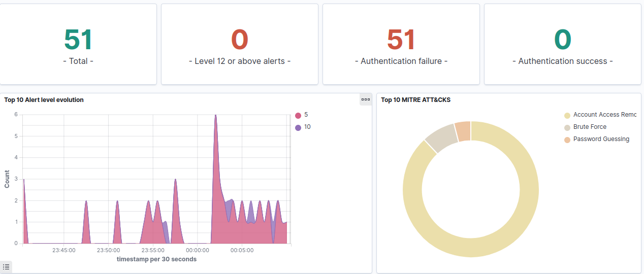Click the Account Access Removal legend dot
The height and width of the screenshot is (274, 644).
567,116
